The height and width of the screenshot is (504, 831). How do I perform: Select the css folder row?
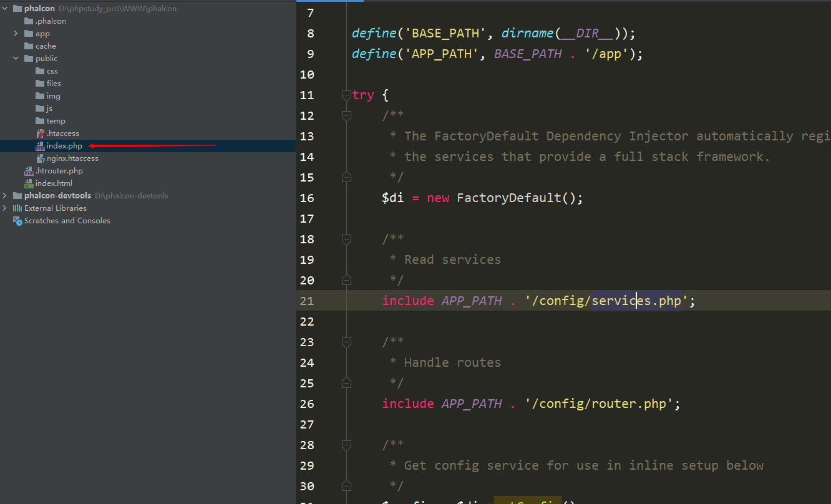pyautogui.click(x=148, y=71)
